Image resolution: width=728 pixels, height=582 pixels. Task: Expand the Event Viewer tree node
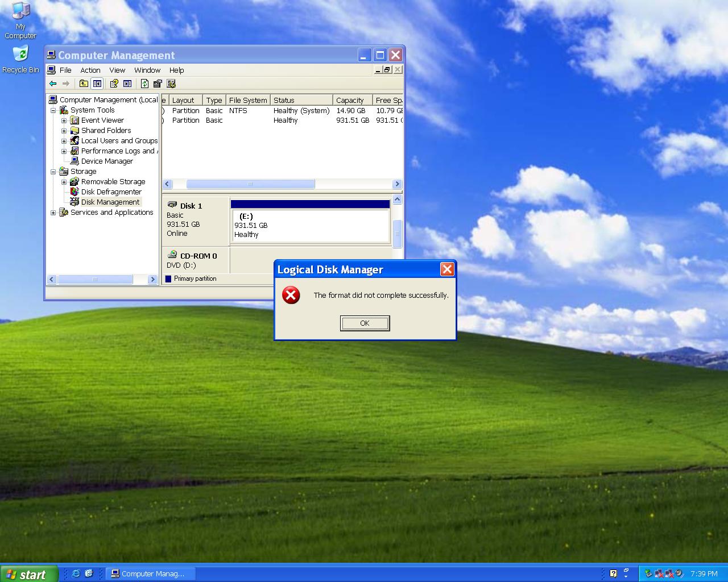[64, 120]
